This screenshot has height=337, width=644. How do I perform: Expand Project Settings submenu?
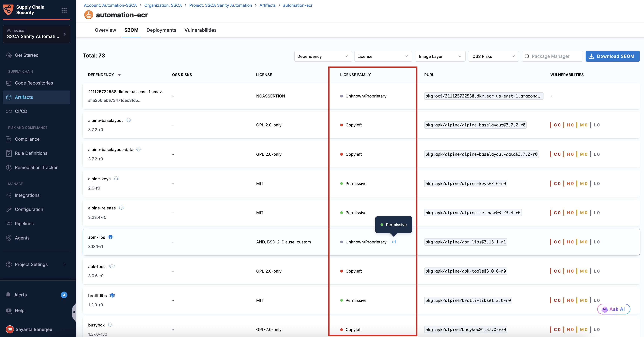[x=36, y=264]
